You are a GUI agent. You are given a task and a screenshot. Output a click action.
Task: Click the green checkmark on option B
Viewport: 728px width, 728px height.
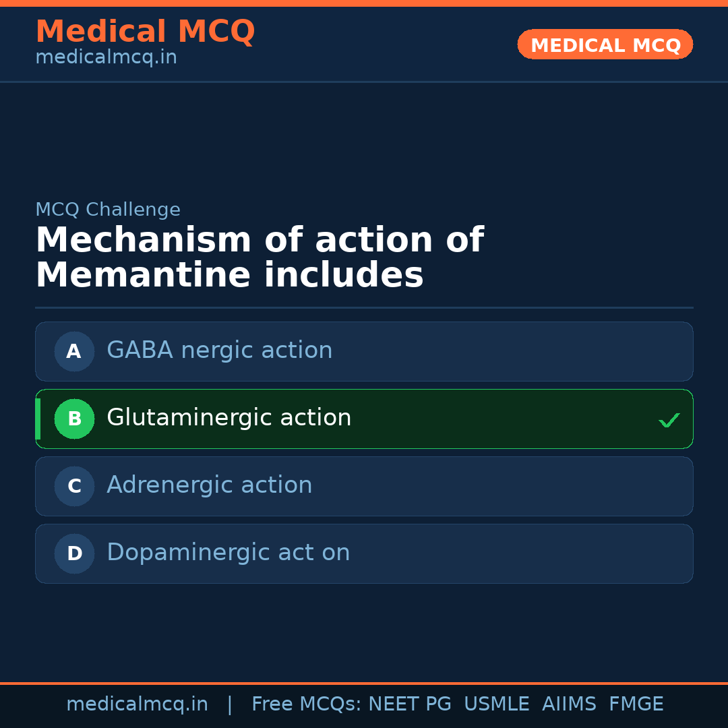669,421
